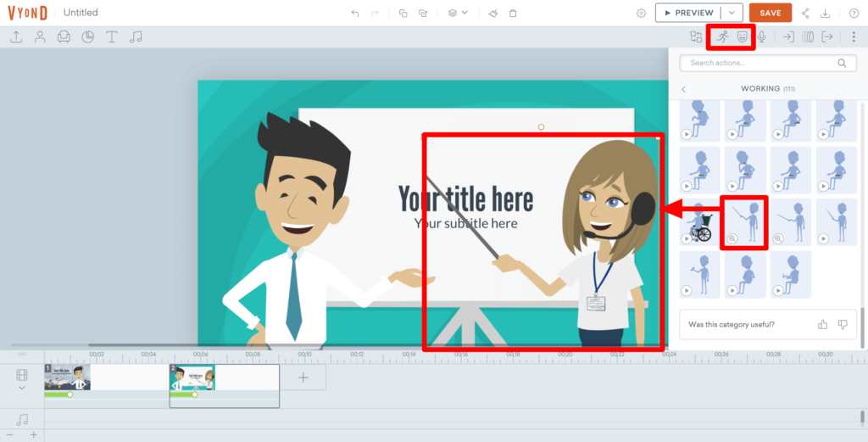
Task: Copy the selected asset
Action: pyautogui.click(x=403, y=14)
